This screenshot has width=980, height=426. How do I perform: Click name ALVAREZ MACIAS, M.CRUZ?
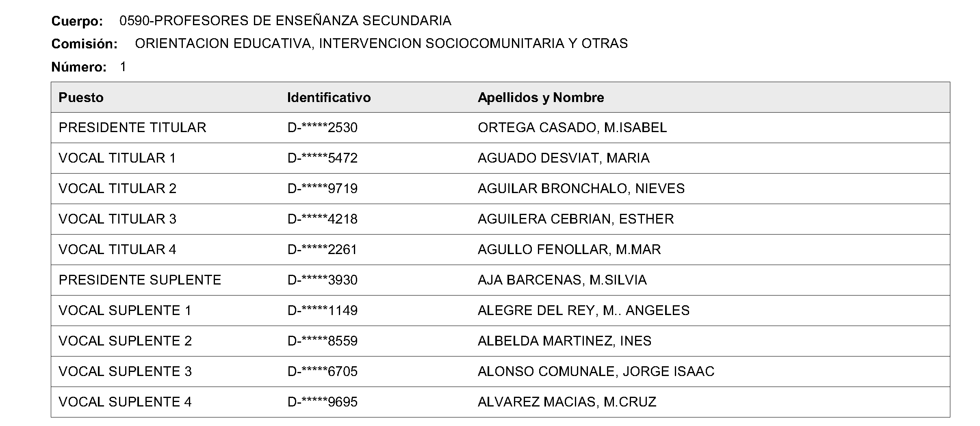click(x=567, y=402)
